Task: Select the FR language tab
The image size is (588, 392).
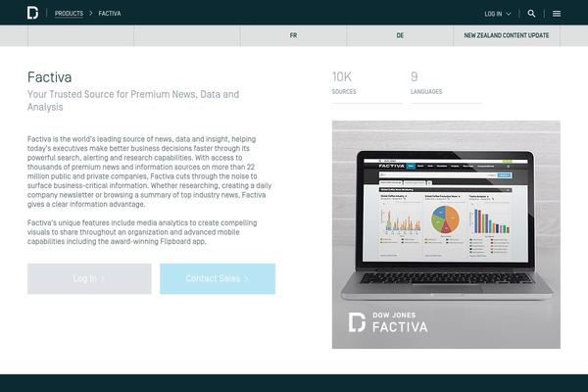Action: tap(293, 35)
